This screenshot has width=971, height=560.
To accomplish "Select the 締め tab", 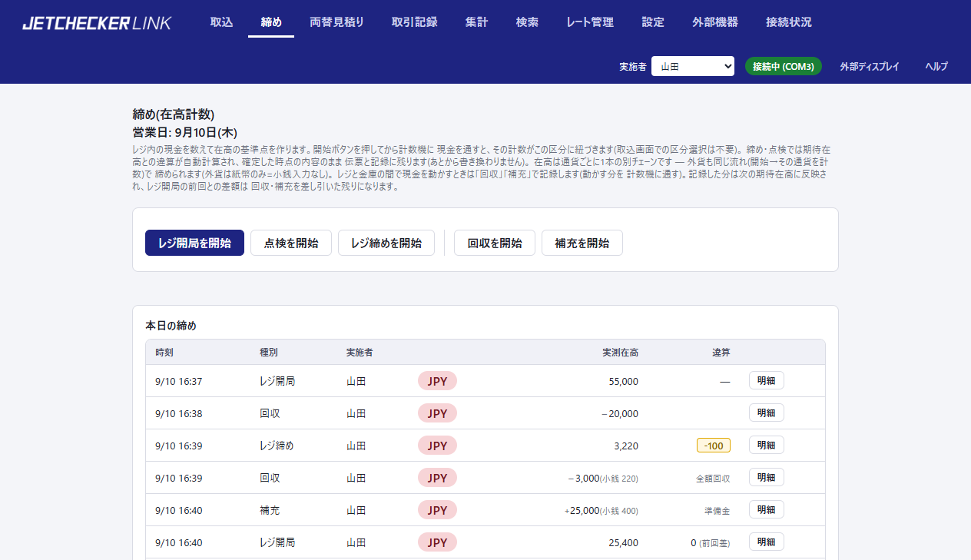I will (x=271, y=22).
